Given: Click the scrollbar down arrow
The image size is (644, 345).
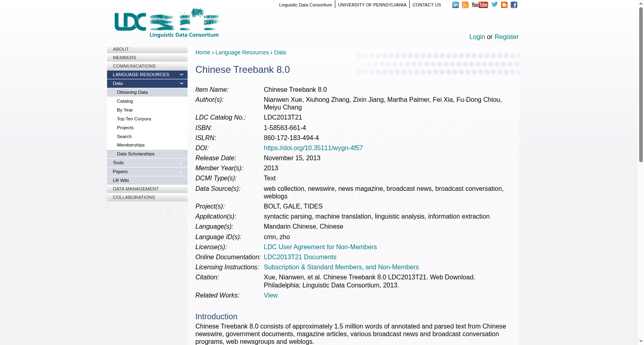Looking at the screenshot, I should point(641,341).
